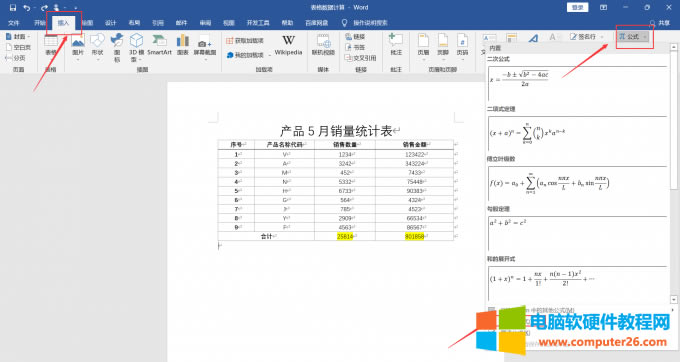Take a screenshot with the 屏幕截图 tool
Viewport: 680px width, 362px height.
(x=205, y=47)
